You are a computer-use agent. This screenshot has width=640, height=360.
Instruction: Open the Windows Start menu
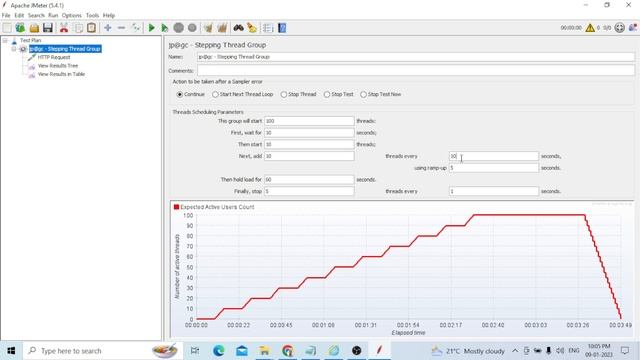11,351
